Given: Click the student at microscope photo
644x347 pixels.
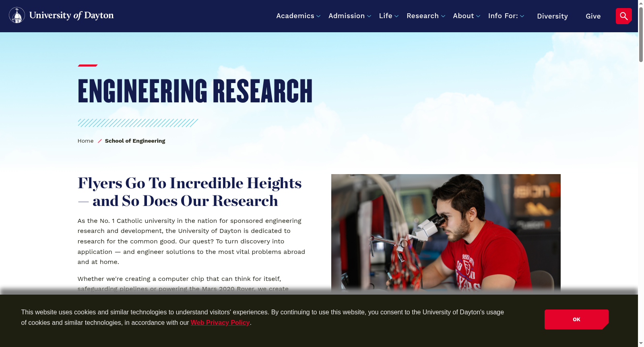Looking at the screenshot, I should 446,234.
